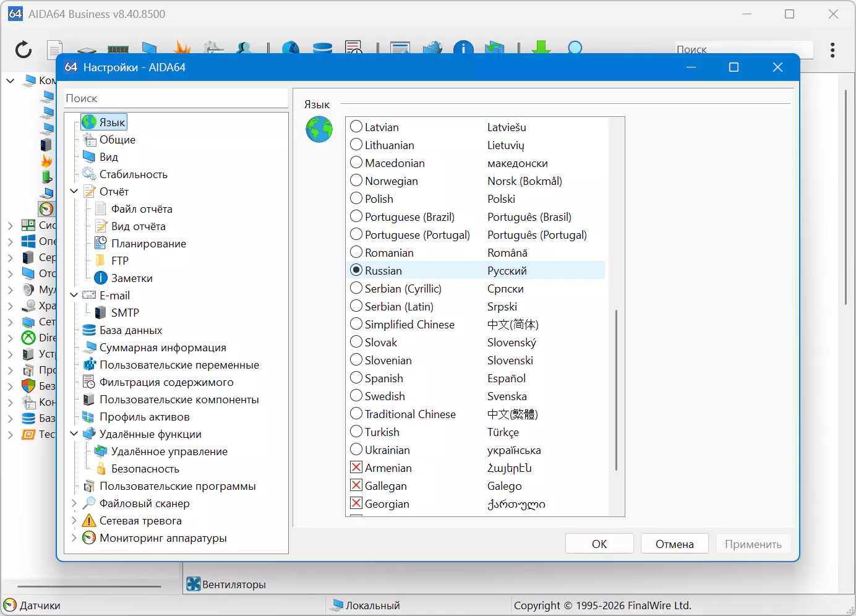Screen dimensions: 856x616
Task: Open the Безопасность lock page
Action: 137,469
